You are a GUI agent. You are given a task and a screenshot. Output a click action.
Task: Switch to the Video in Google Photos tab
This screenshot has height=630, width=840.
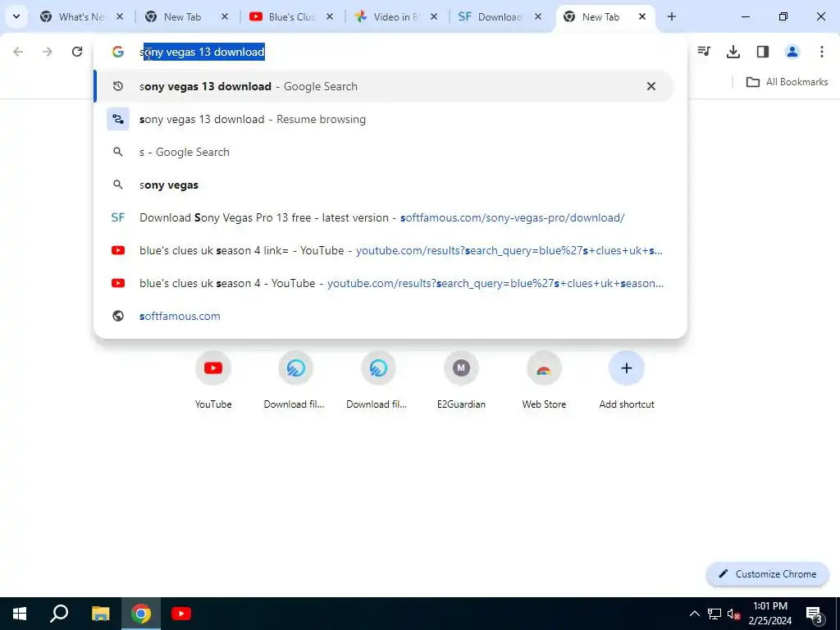395,16
